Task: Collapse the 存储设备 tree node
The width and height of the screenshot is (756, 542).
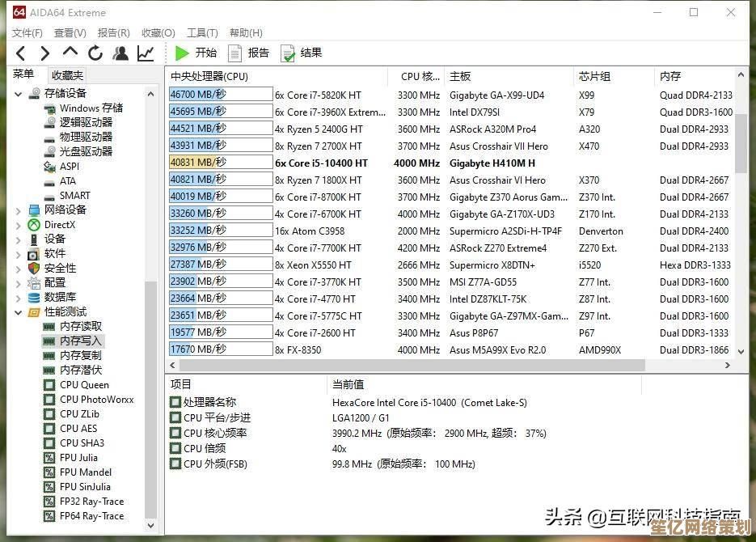Action: tap(19, 94)
